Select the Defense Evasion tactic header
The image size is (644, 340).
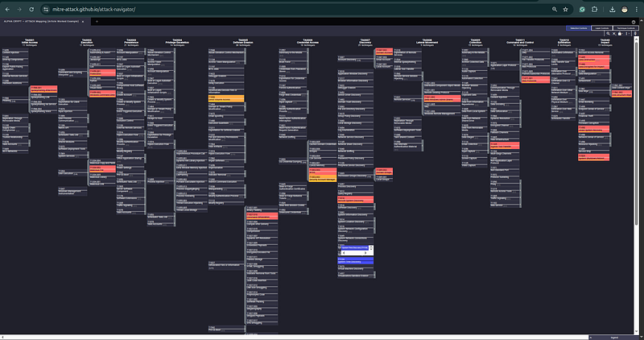pyautogui.click(x=243, y=42)
